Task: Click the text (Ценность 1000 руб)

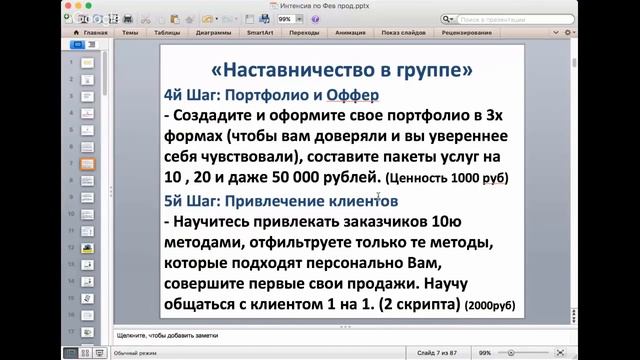Action: pos(447,178)
